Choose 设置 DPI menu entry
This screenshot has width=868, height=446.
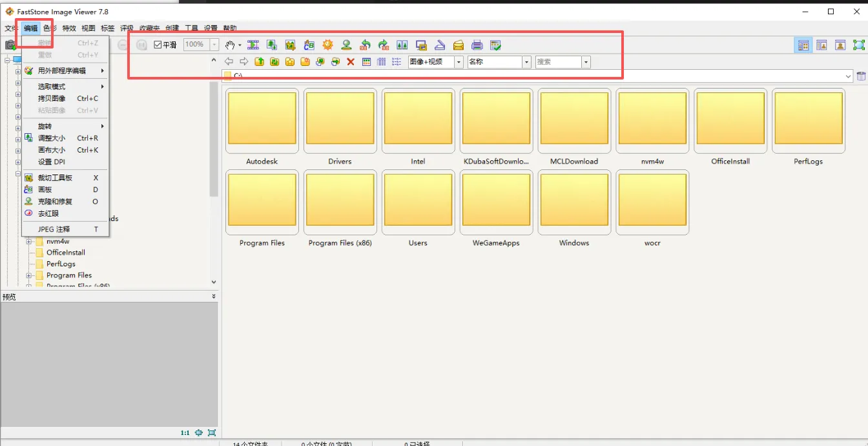coord(65,162)
